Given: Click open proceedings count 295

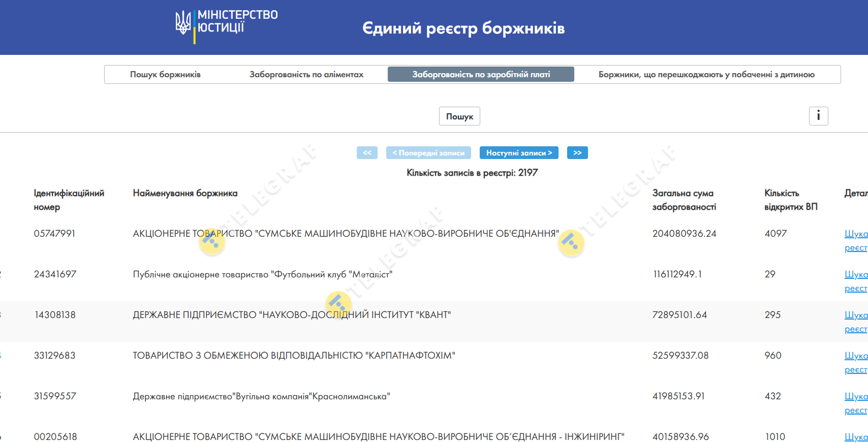Looking at the screenshot, I should click(x=772, y=315).
